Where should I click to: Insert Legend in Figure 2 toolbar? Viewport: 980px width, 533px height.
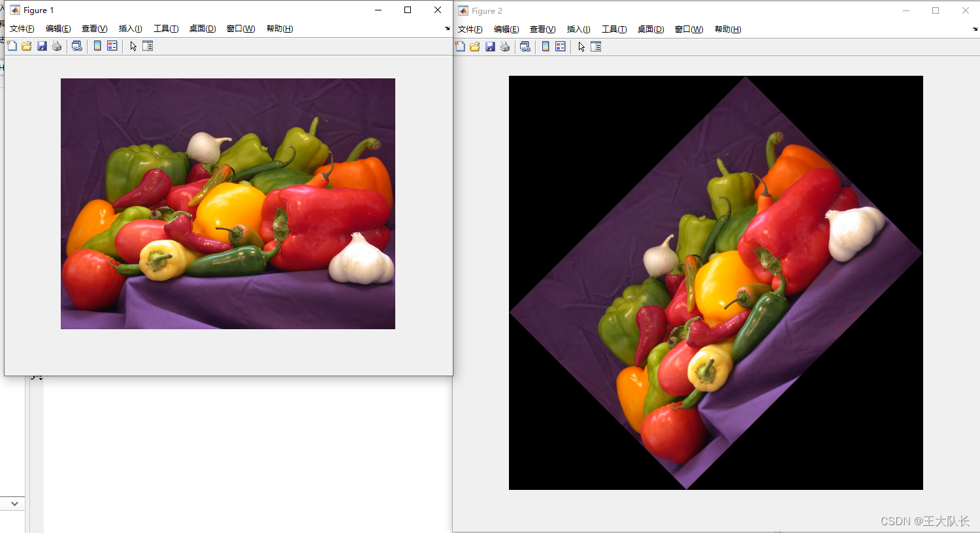click(x=561, y=46)
